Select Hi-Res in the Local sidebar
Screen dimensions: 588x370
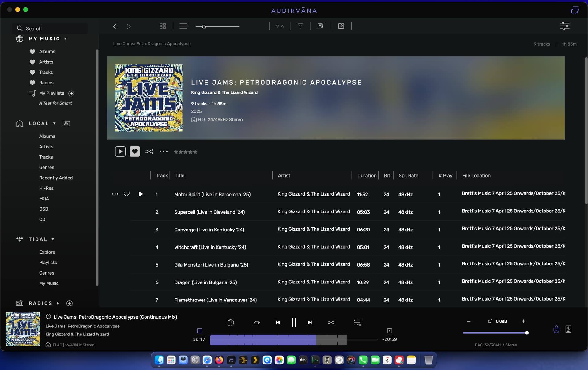coord(46,188)
